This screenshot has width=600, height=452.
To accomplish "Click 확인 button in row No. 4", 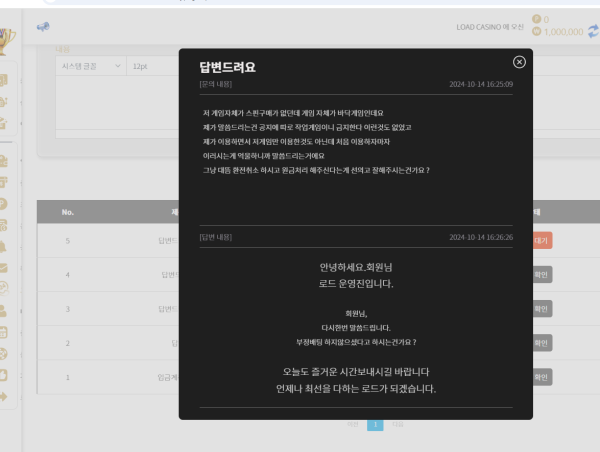I will coord(541,274).
